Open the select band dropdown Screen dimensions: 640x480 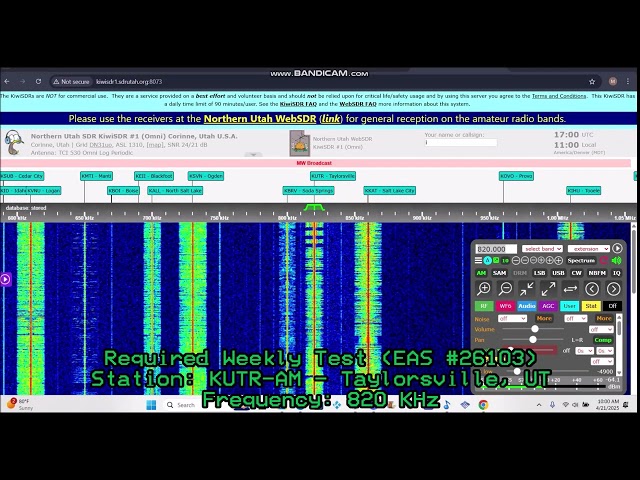542,249
